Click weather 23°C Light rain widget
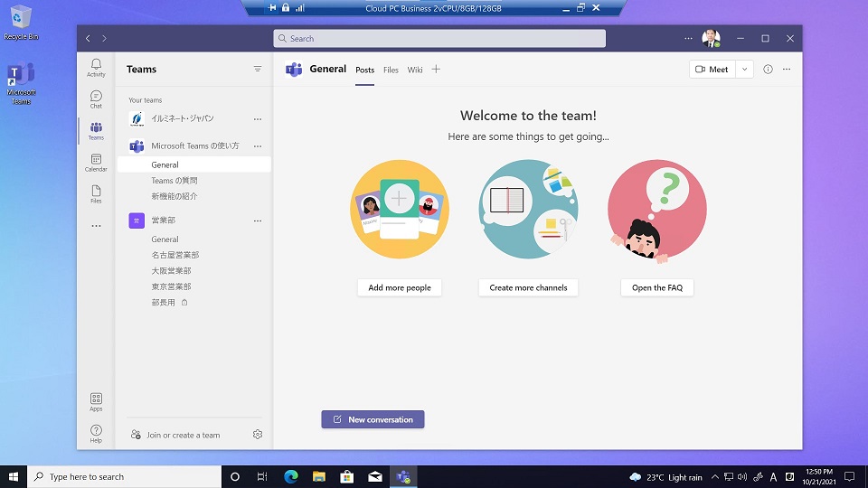This screenshot has width=868, height=488. pyautogui.click(x=666, y=477)
